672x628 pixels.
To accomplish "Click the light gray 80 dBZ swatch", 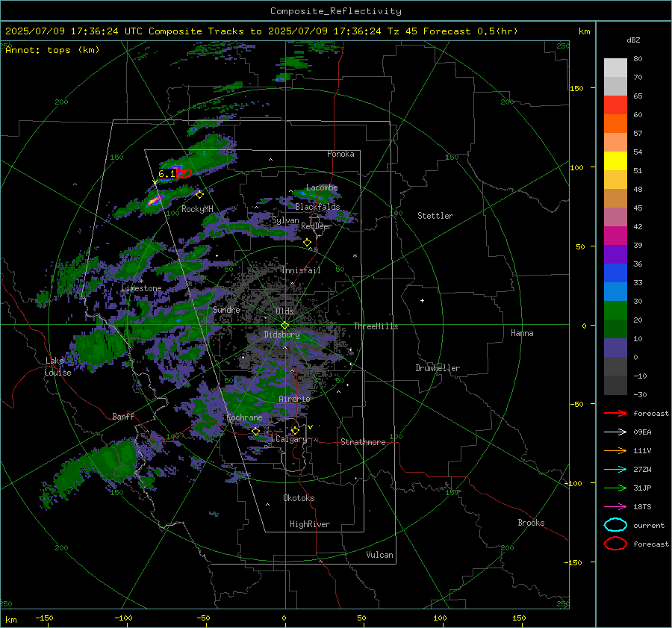I will tap(615, 68).
